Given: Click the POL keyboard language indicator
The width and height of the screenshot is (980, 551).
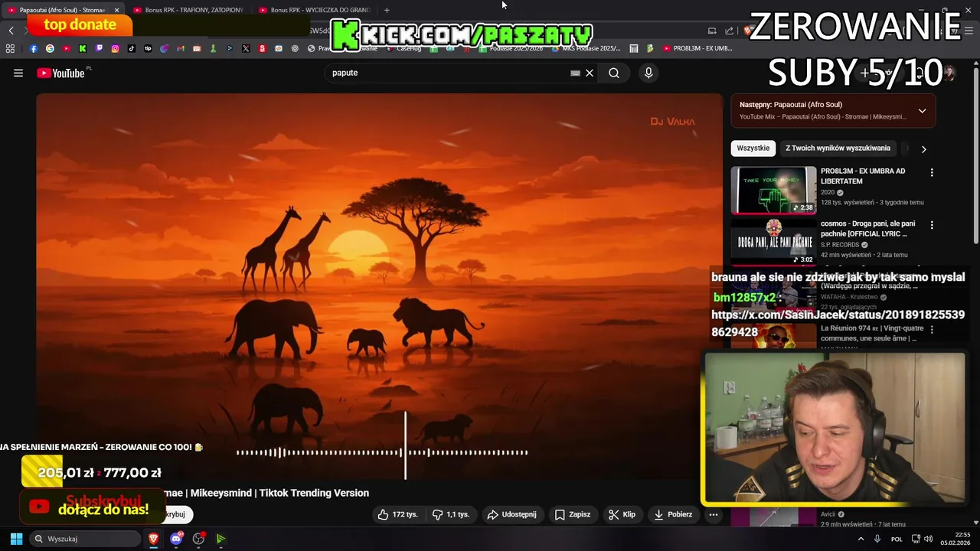Looking at the screenshot, I should tap(897, 539).
